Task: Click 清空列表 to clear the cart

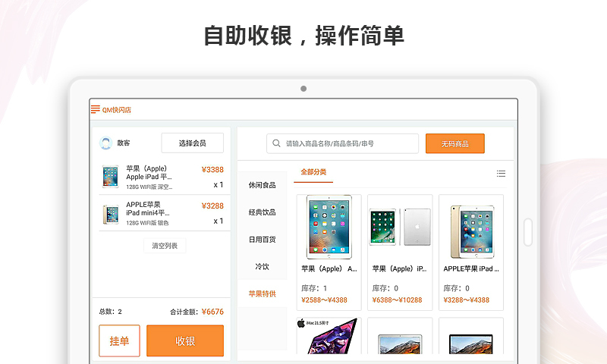Action: (165, 246)
